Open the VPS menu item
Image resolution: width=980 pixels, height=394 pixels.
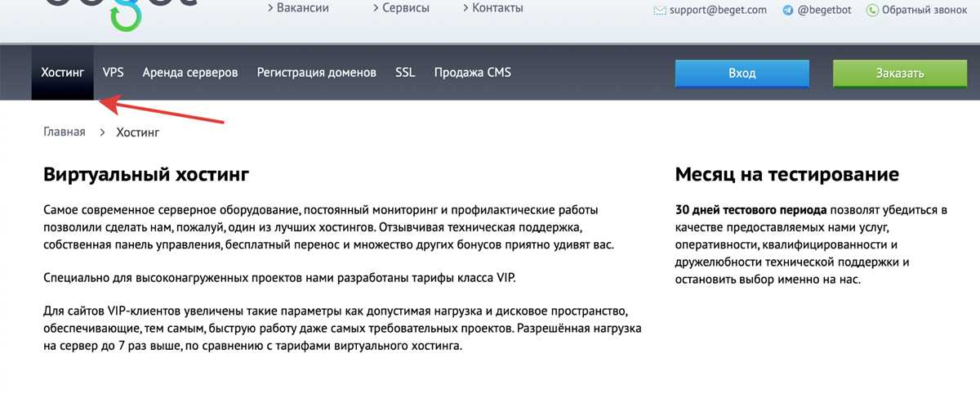pos(114,73)
